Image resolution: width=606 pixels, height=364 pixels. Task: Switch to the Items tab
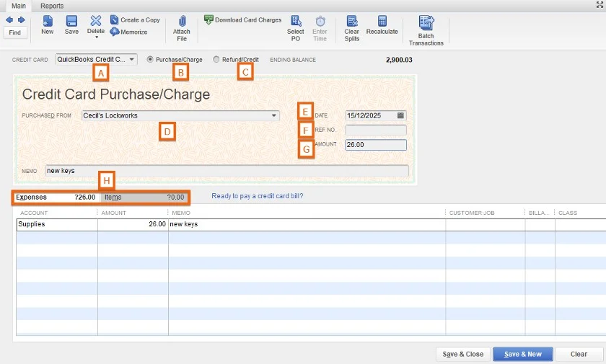click(144, 197)
